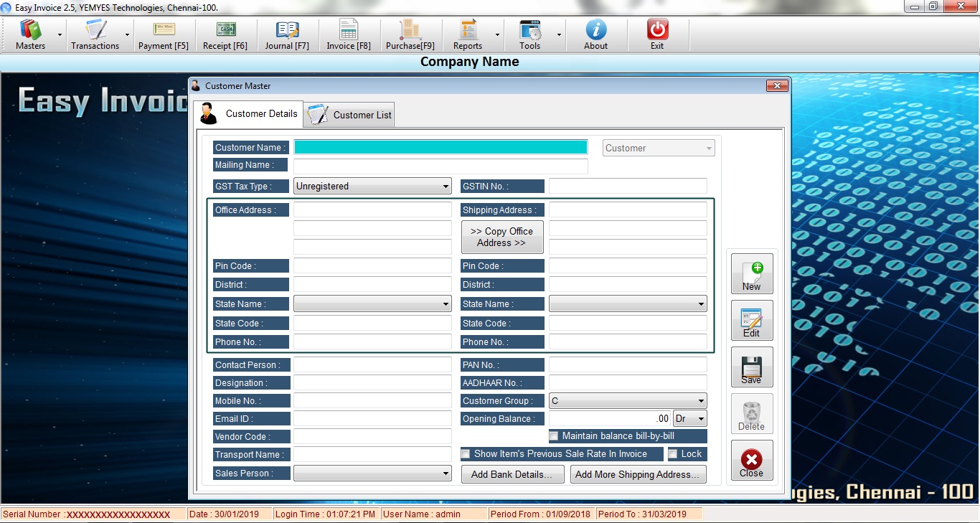The width and height of the screenshot is (980, 523).
Task: Open Purchase[F9] from the toolbar
Action: [x=410, y=34]
